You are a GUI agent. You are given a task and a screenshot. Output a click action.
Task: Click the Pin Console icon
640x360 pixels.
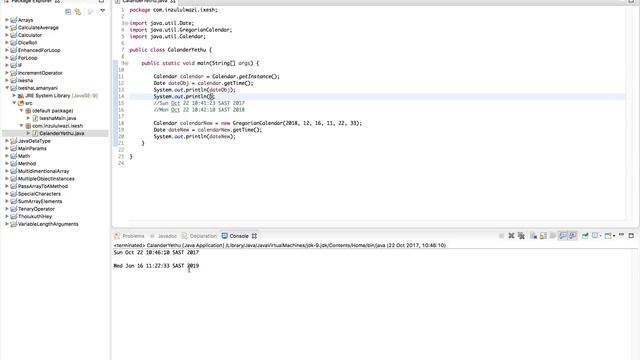[x=585, y=236]
